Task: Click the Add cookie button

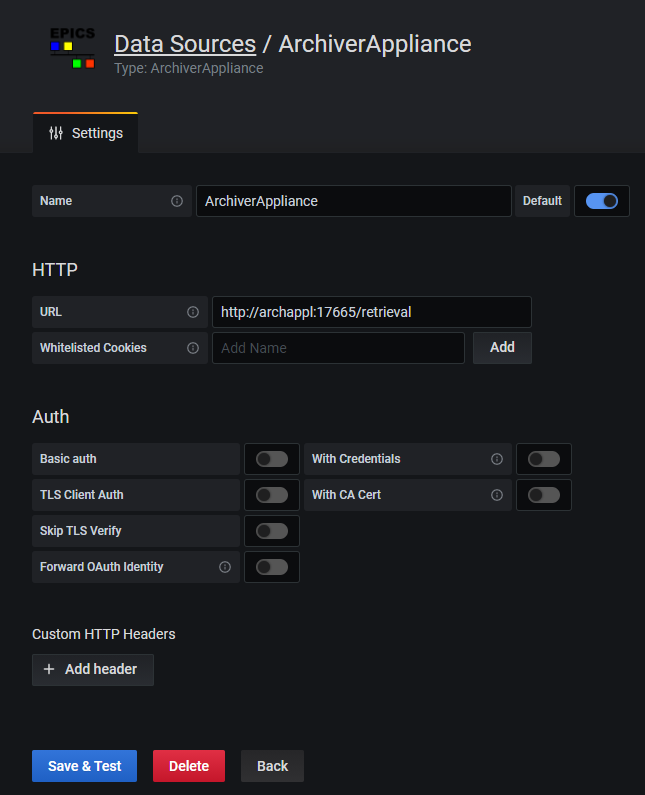Action: [503, 348]
